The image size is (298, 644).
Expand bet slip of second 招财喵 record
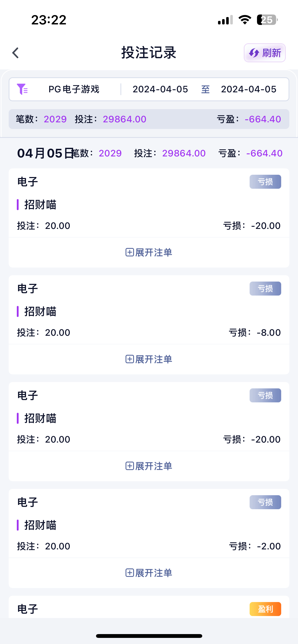tap(149, 359)
